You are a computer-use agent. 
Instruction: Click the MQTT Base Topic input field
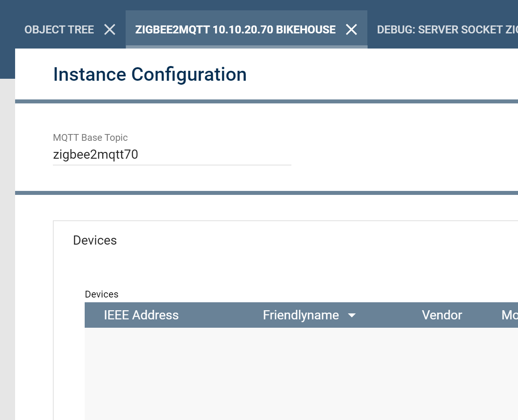coord(172,154)
